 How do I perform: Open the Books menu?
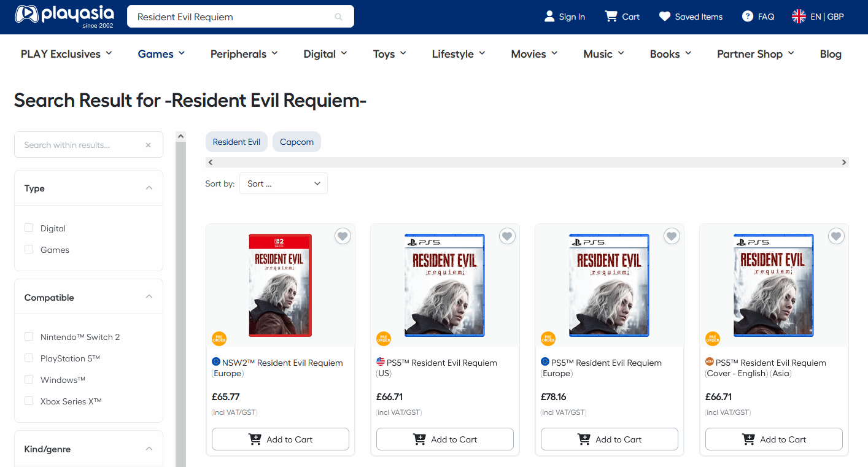[671, 54]
